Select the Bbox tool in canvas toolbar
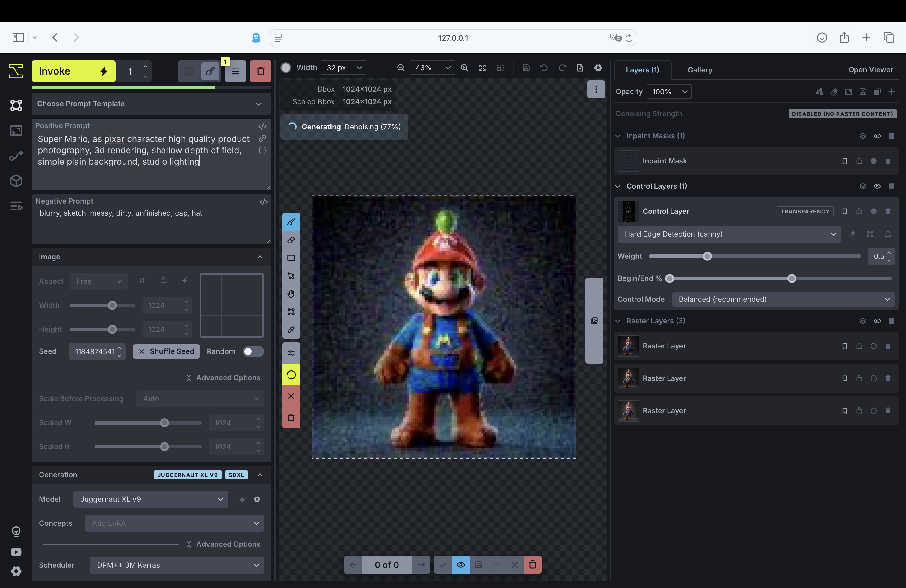This screenshot has height=588, width=906. point(291,311)
